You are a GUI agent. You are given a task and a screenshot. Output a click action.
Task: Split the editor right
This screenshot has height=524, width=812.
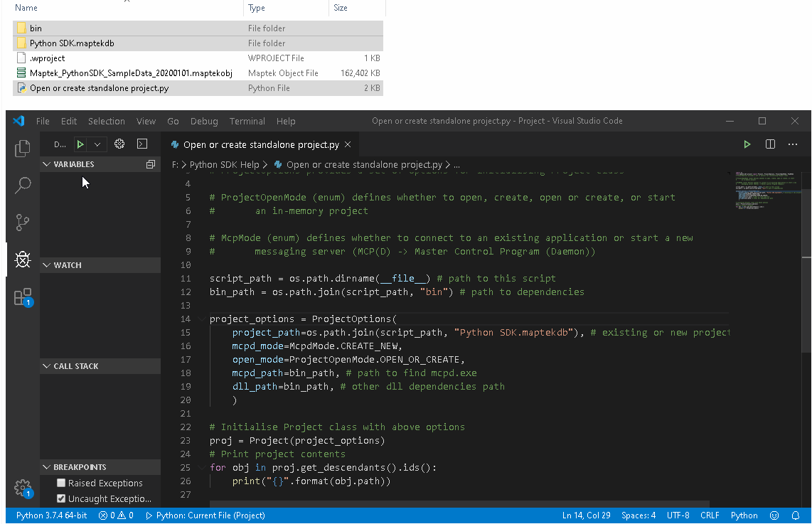771,144
